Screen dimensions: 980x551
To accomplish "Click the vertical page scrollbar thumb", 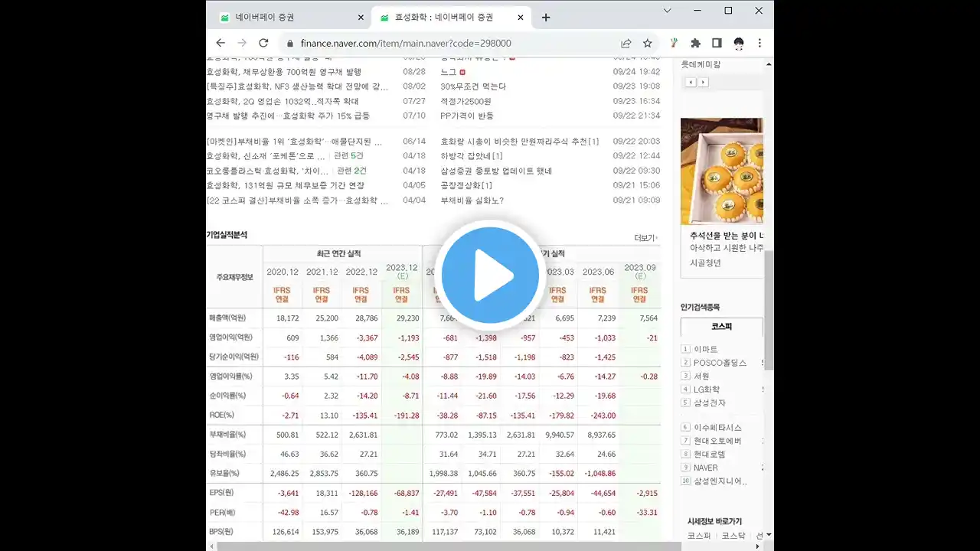I will coord(769,310).
